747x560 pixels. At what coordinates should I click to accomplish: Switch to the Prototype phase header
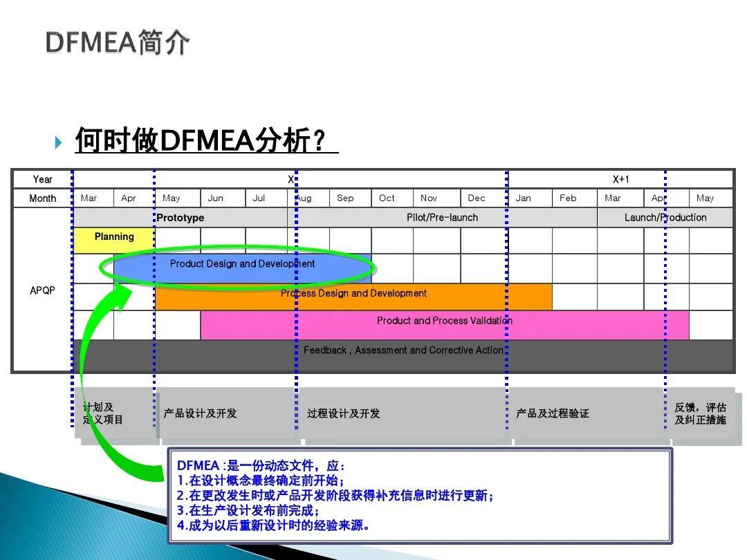coord(181,217)
